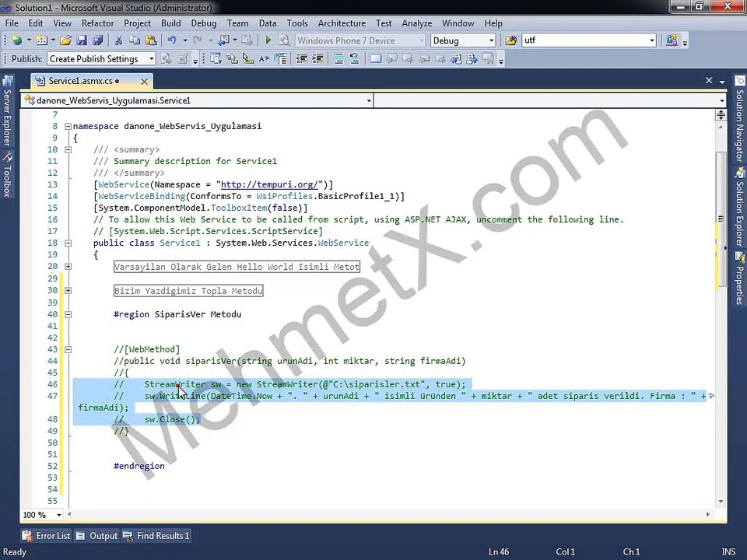The height and width of the screenshot is (560, 747).
Task: Collapse the Service1 class on line 18
Action: [x=68, y=243]
